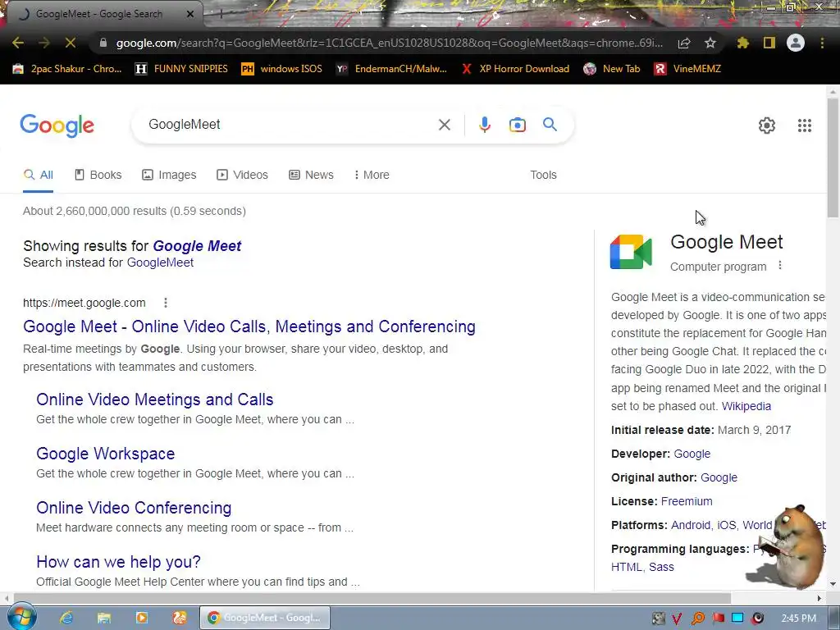Open Google Workspace sitelink
The width and height of the screenshot is (840, 630).
(106, 454)
